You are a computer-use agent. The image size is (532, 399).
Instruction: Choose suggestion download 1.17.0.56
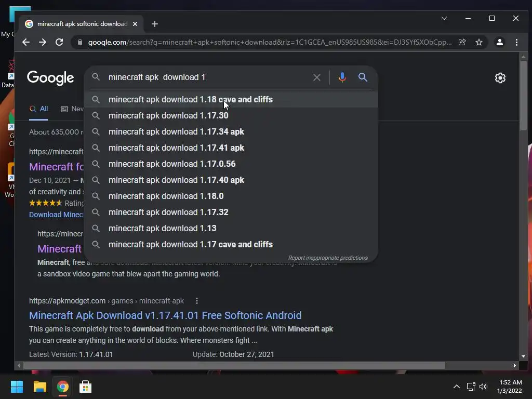(x=231, y=164)
